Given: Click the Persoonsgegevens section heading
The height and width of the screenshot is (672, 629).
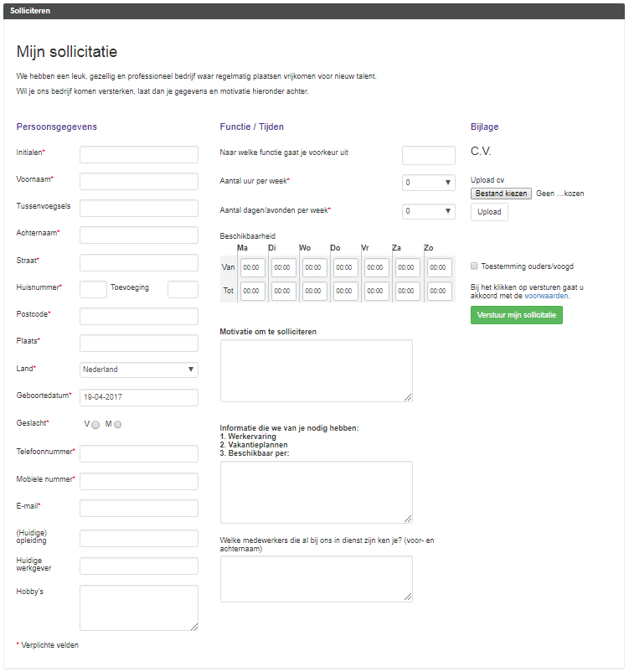Looking at the screenshot, I should click(x=57, y=127).
